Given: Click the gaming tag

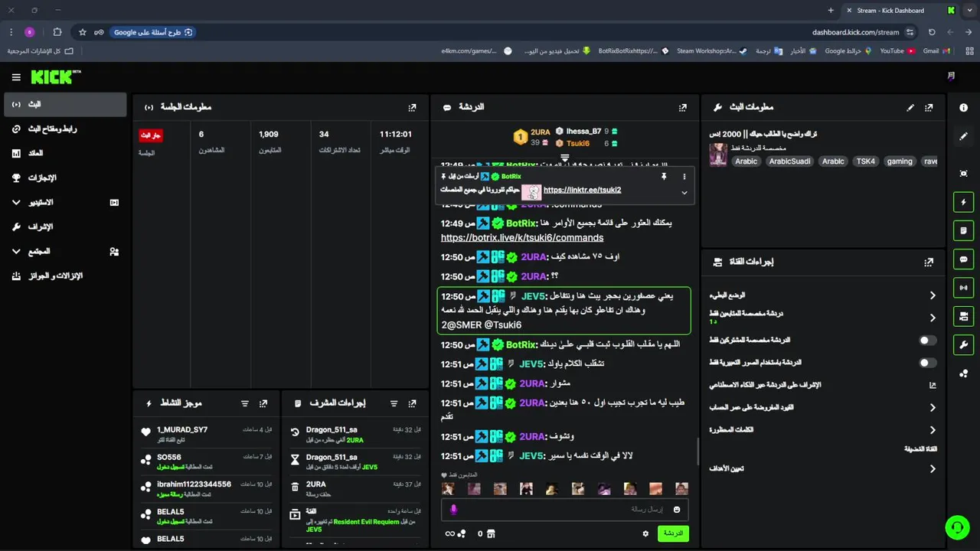Looking at the screenshot, I should [x=900, y=161].
